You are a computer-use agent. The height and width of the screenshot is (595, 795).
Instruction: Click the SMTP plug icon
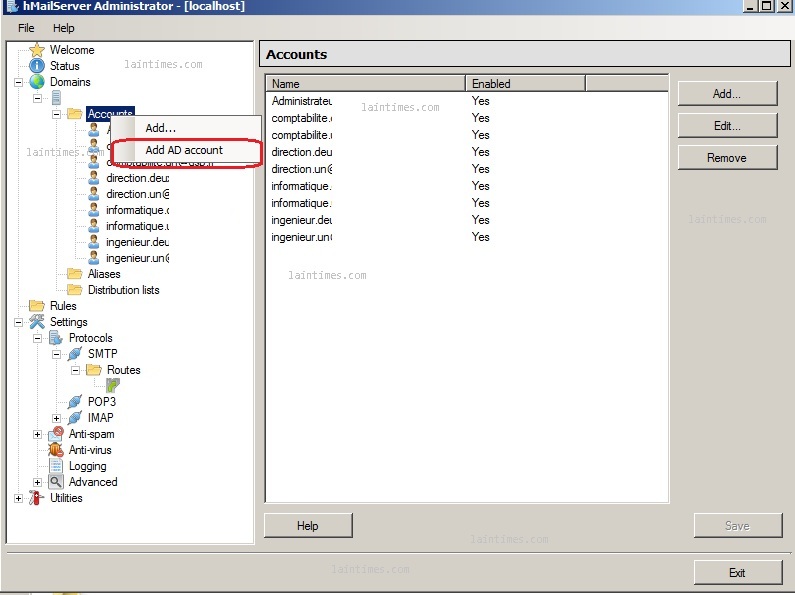pyautogui.click(x=75, y=354)
